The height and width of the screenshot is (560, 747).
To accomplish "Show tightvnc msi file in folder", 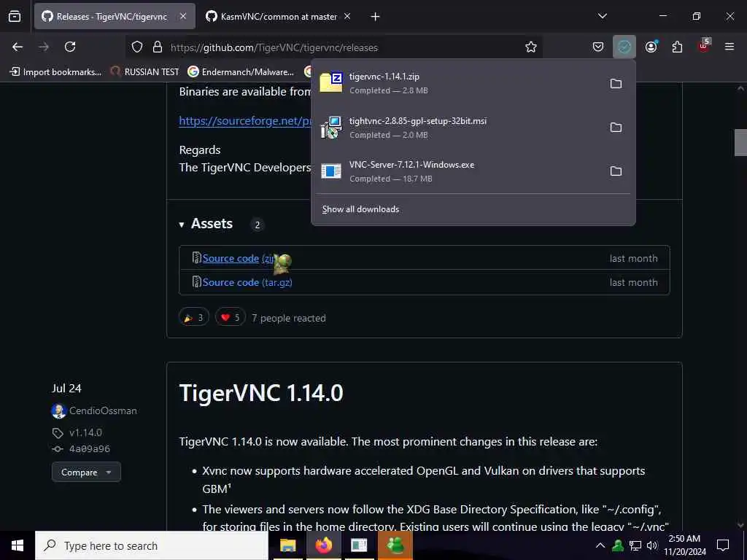I will point(616,127).
